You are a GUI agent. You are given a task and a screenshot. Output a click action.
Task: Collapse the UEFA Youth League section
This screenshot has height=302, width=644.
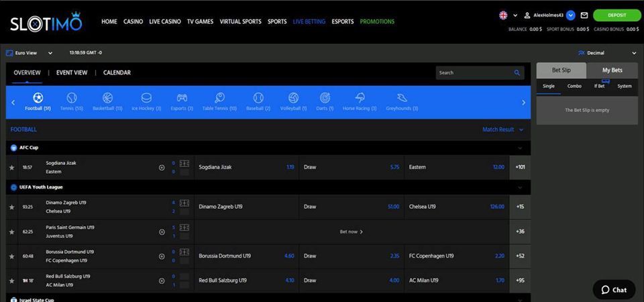tap(520, 187)
